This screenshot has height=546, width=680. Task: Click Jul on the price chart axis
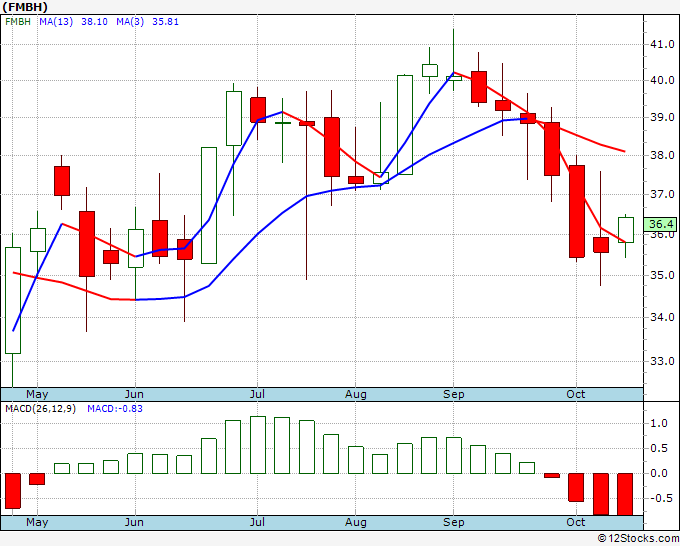click(x=257, y=394)
